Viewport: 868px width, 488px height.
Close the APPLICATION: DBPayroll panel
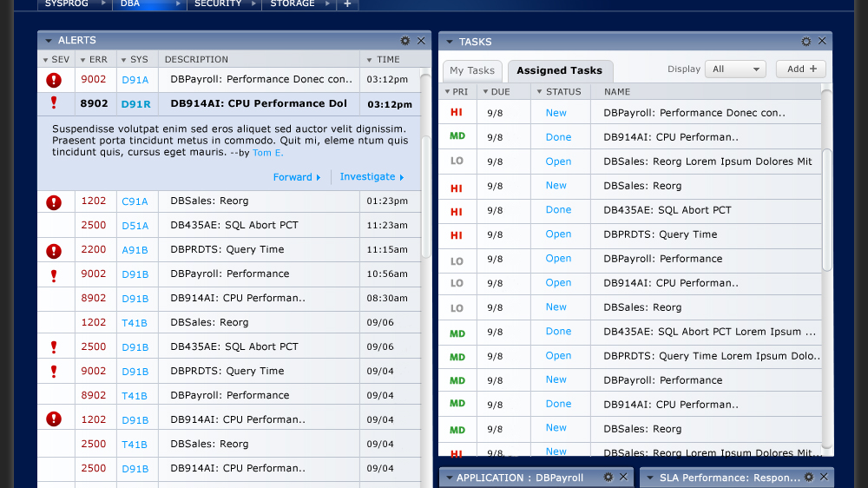coord(624,477)
